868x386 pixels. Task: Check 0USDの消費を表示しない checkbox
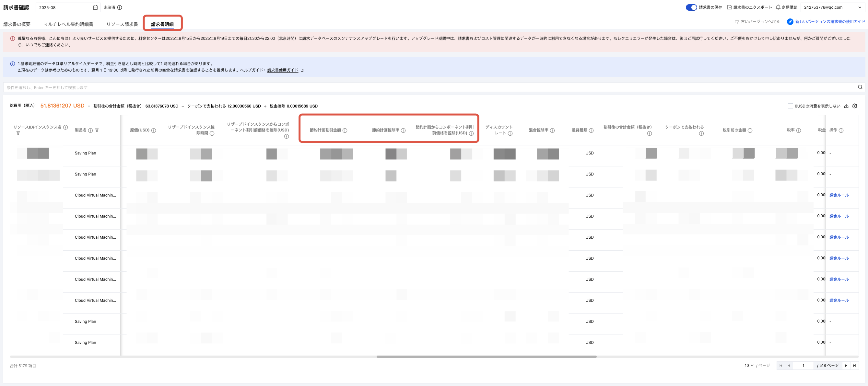pyautogui.click(x=790, y=106)
